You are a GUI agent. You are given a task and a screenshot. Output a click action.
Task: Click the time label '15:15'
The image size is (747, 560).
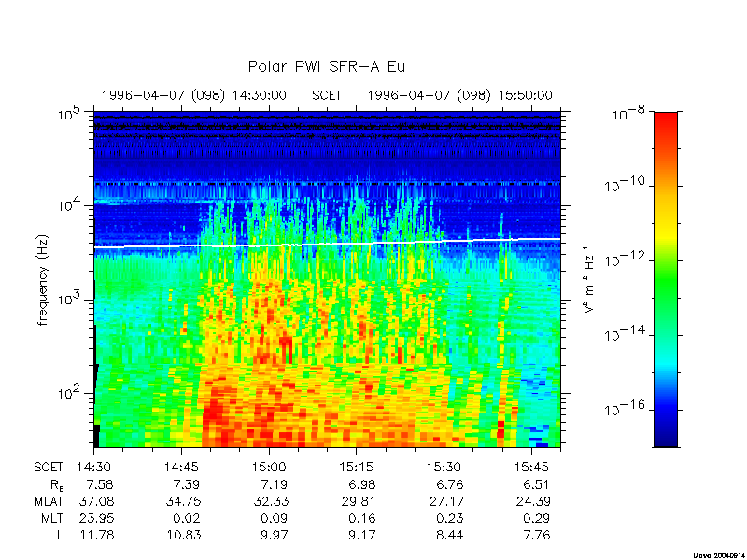(x=357, y=468)
